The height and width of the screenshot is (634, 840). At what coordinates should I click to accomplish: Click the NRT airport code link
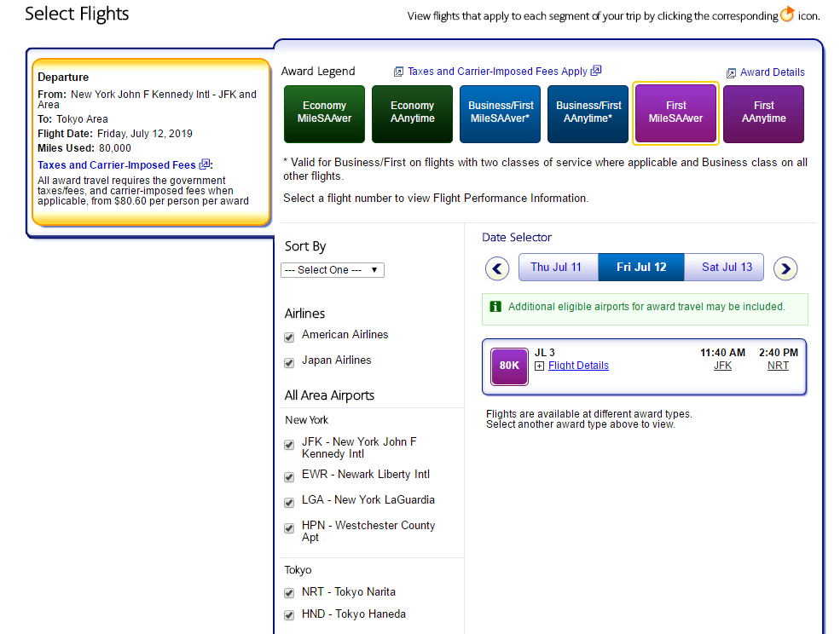778,366
